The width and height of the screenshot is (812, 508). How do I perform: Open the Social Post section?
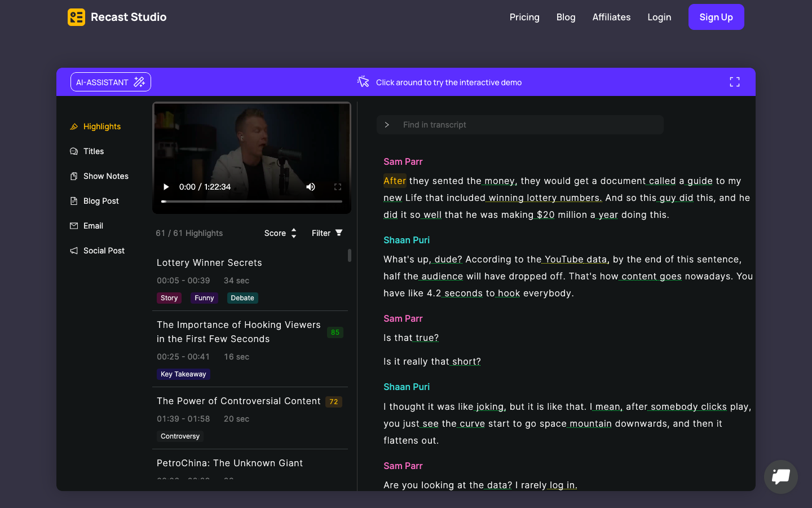click(104, 251)
